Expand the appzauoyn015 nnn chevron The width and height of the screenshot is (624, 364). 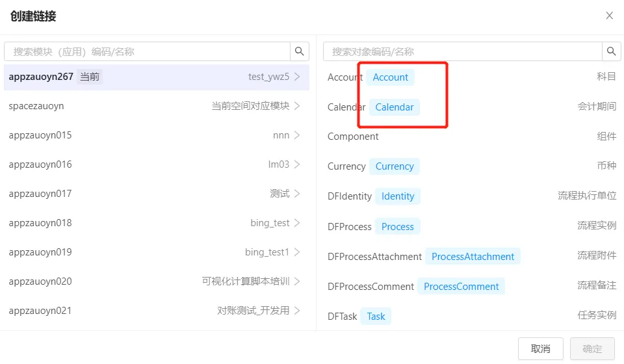click(x=297, y=135)
